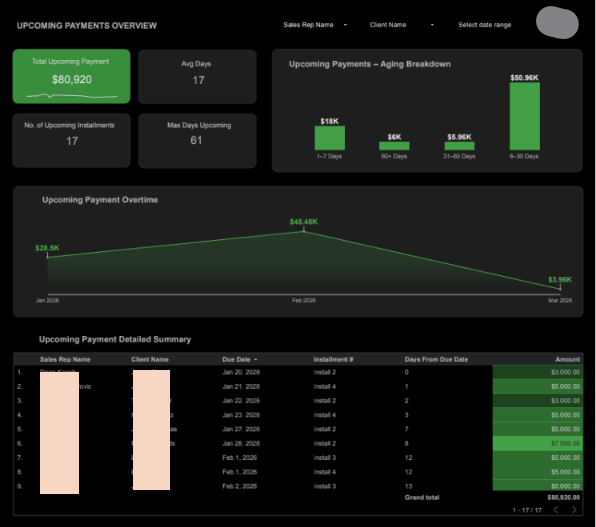The height and width of the screenshot is (527, 596).
Task: Click the Jan 22, 2026 due date cell
Action: click(x=241, y=401)
